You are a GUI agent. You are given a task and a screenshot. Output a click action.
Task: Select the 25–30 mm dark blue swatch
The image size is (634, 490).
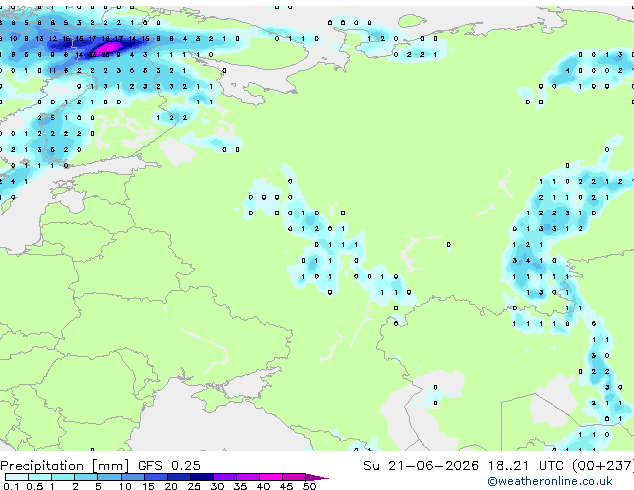[202, 477]
